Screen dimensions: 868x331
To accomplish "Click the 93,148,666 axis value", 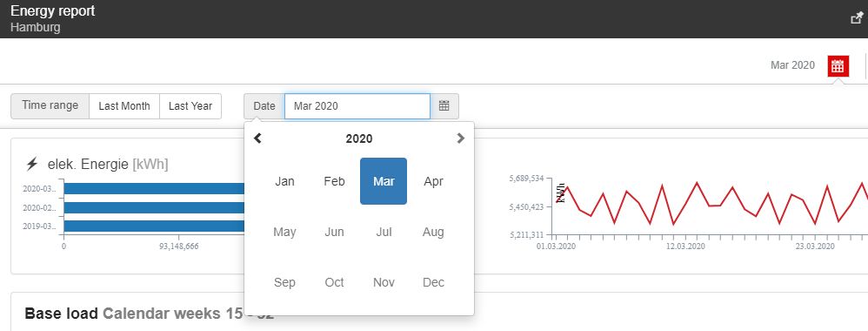I will (179, 247).
